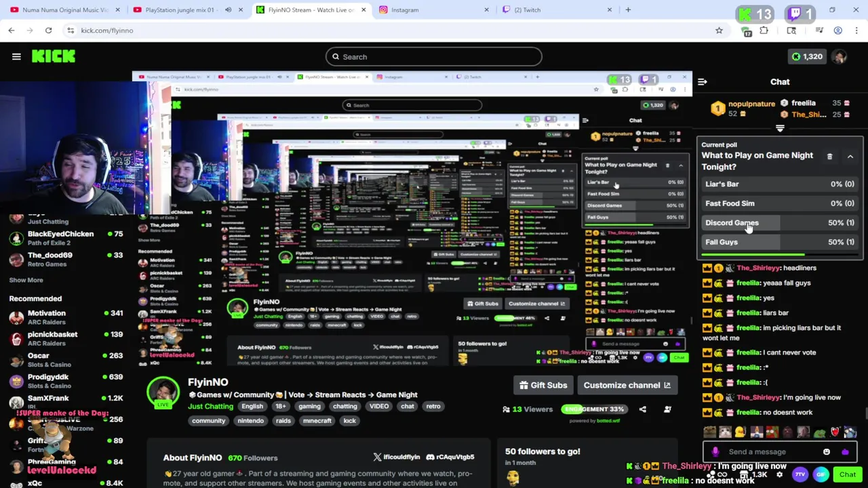868x488 pixels.
Task: Open Discord rCAquVtgb5 invite link
Action: [x=450, y=457]
